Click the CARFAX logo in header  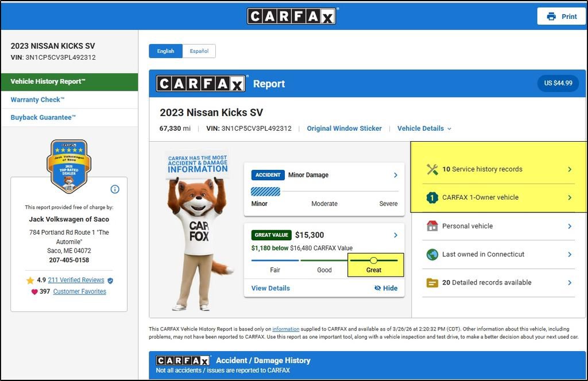click(x=292, y=16)
